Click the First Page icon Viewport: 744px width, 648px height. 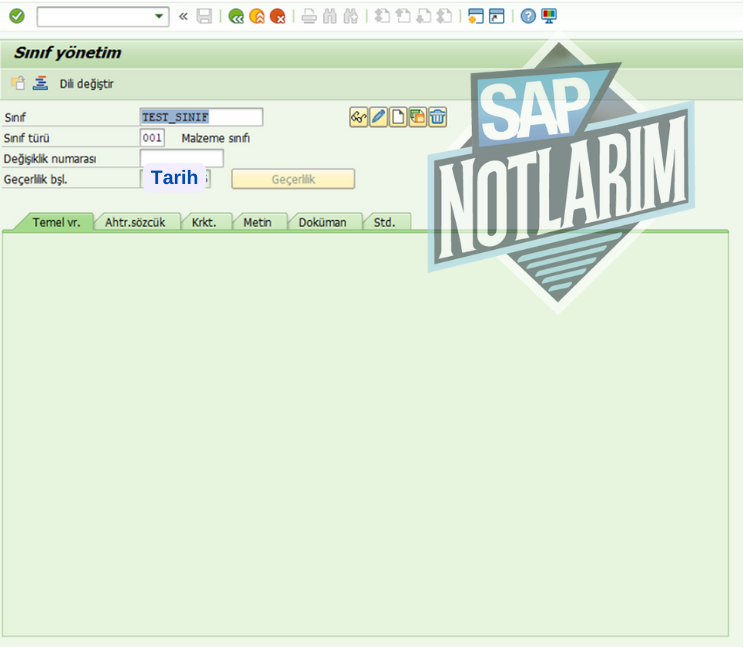click(x=382, y=17)
